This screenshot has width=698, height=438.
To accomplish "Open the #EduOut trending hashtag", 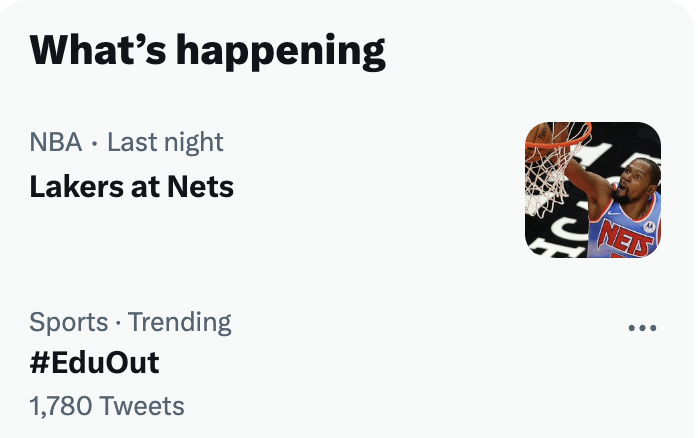I will coord(94,362).
